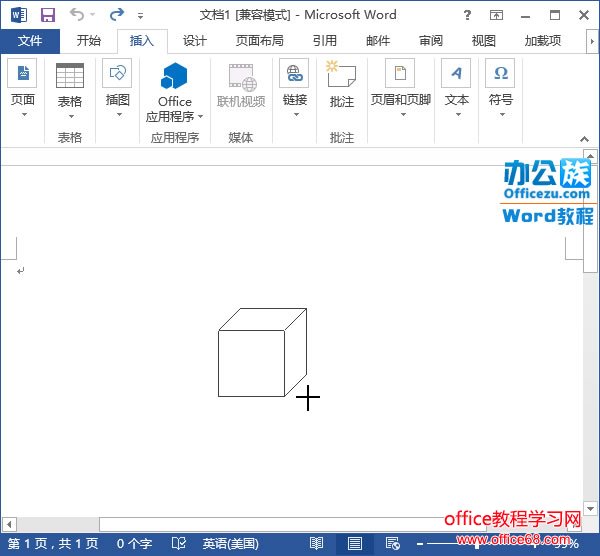Screen dimensions: 600x556
Task: Open Word Help question mark
Action: point(467,15)
